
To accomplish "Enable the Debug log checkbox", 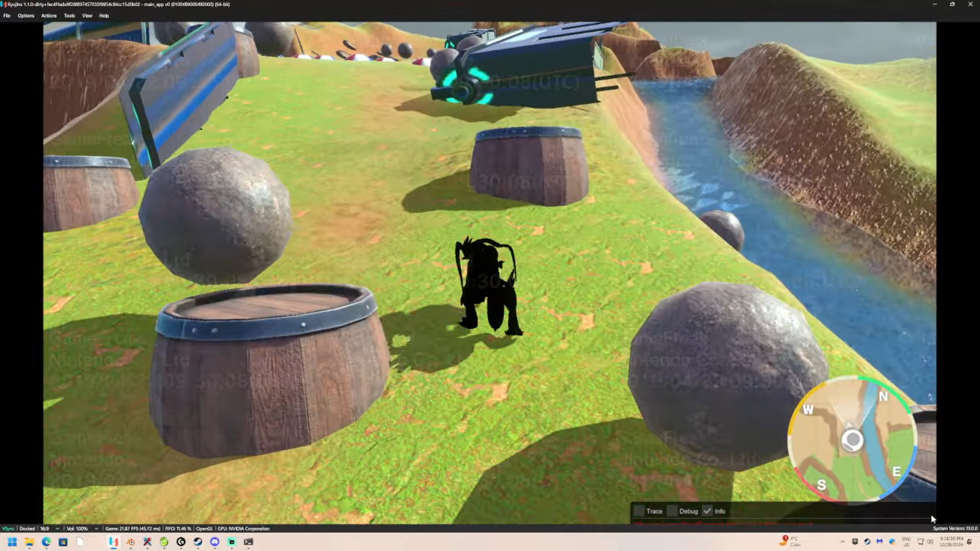I will point(672,511).
